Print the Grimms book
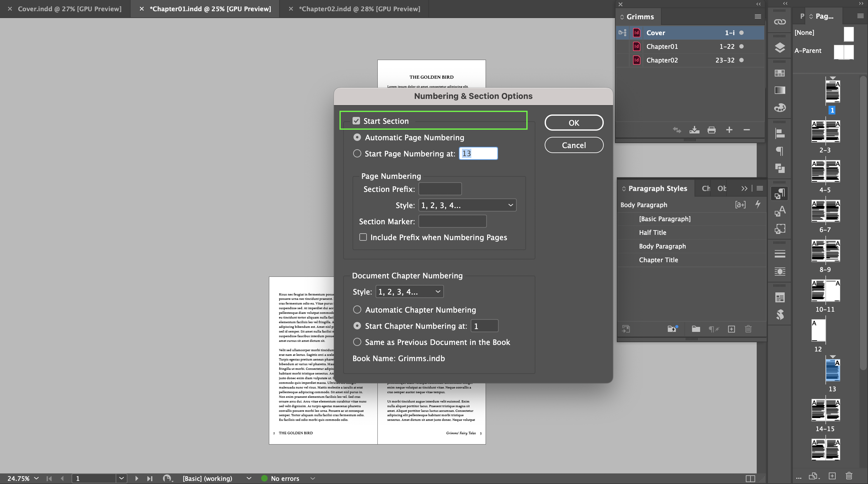 click(x=711, y=130)
